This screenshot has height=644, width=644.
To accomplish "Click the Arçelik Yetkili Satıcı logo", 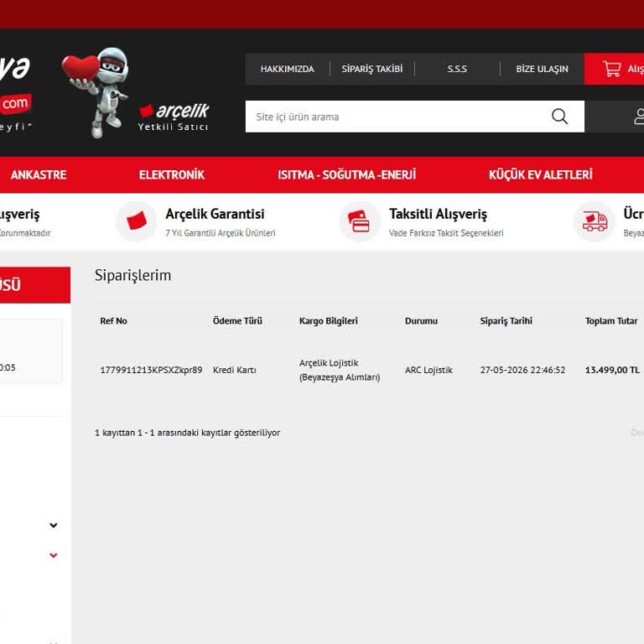I will 174,117.
